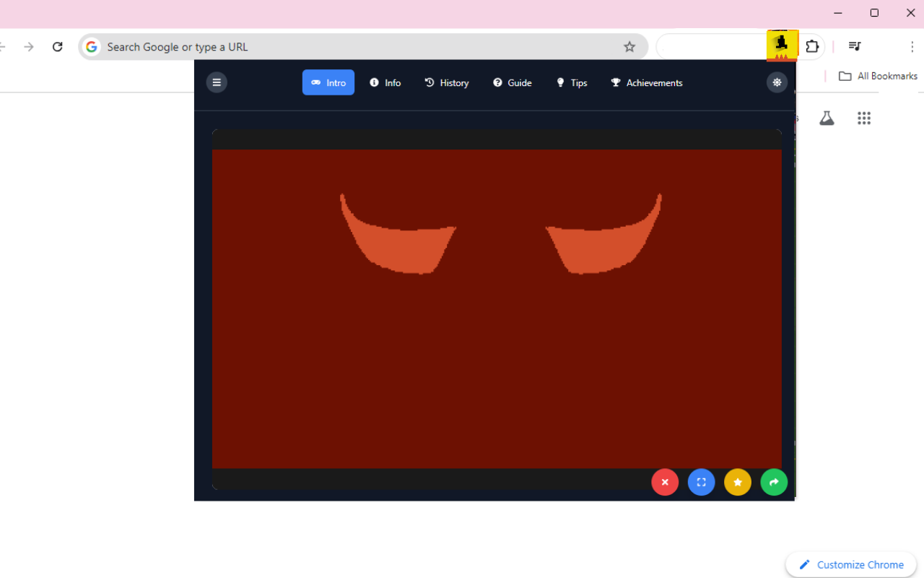Toggle the sun theme switch in popup

pyautogui.click(x=777, y=82)
